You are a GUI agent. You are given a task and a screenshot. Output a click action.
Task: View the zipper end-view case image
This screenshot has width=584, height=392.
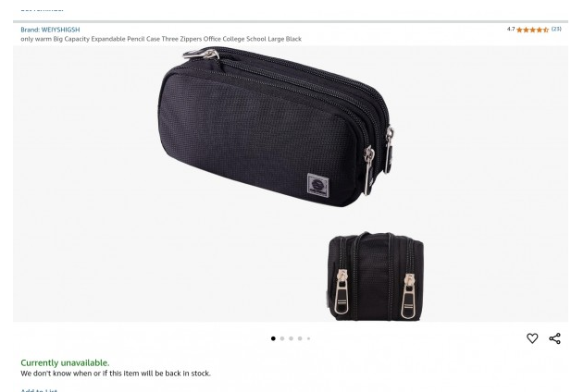[376, 276]
